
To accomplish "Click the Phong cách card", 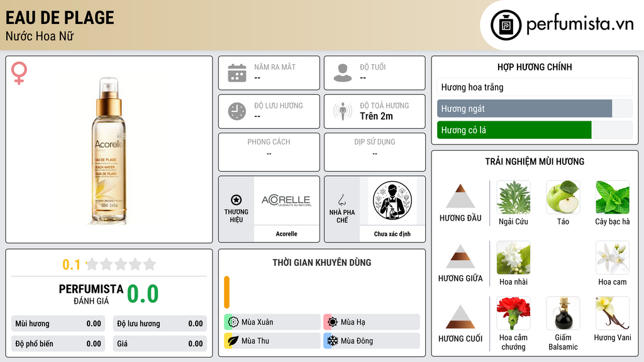I will pyautogui.click(x=269, y=152).
